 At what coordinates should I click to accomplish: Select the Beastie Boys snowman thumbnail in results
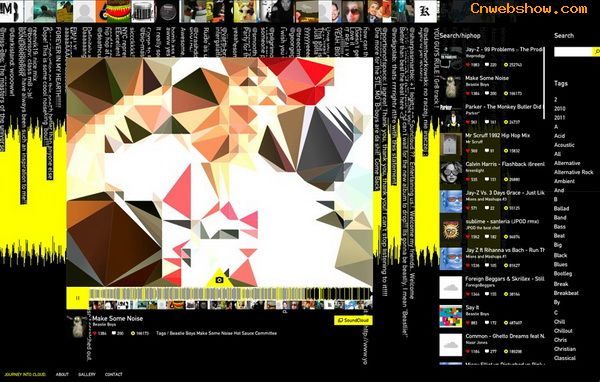[x=451, y=87]
